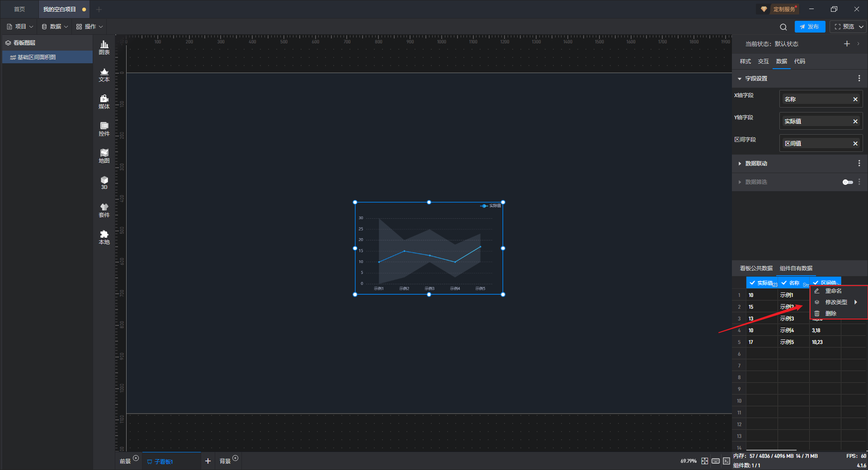Add foreground with 前景 plus icon

pos(136,458)
